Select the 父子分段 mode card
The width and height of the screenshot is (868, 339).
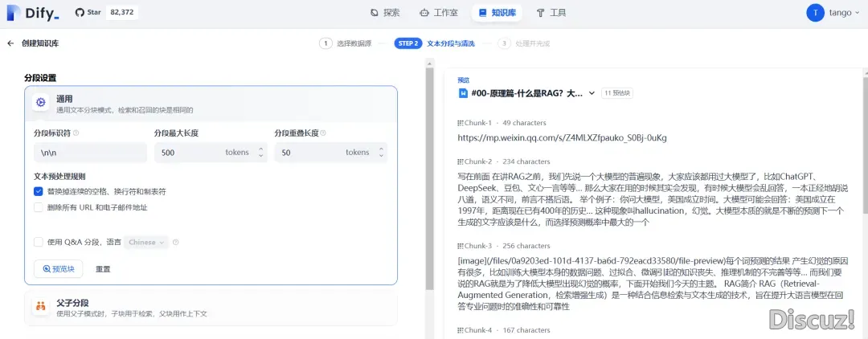tap(211, 308)
